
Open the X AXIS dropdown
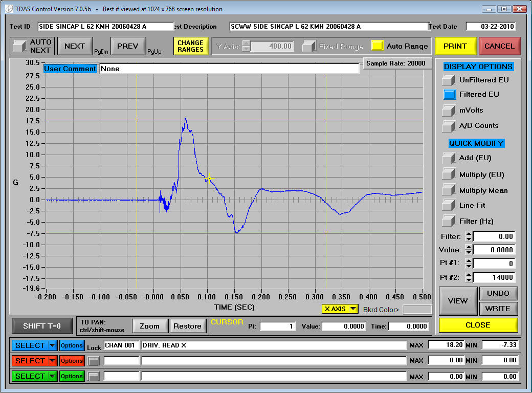[x=340, y=309]
